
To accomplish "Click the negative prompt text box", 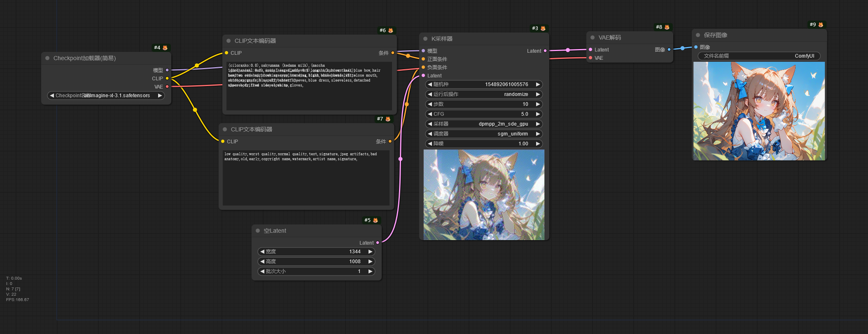I will (306, 178).
